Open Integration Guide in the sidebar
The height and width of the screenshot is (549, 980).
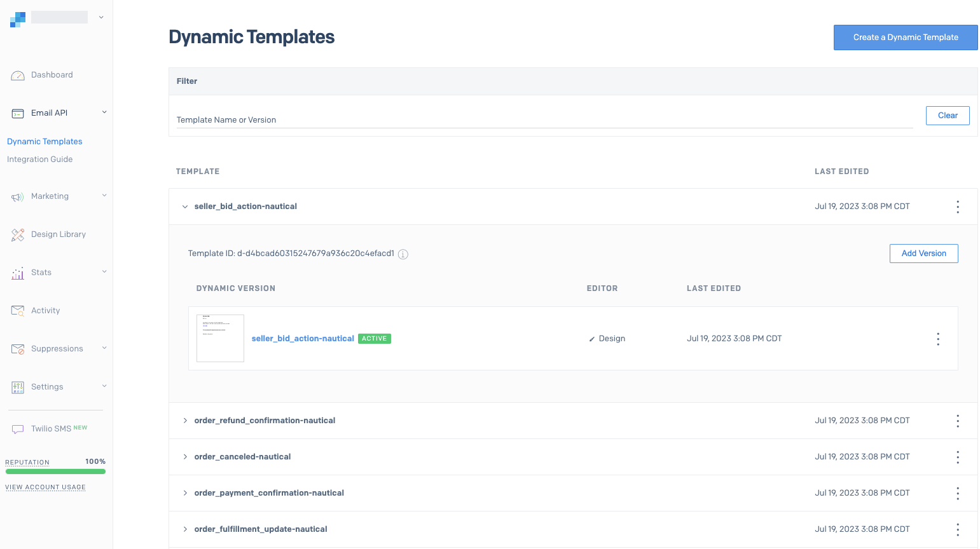coord(39,159)
